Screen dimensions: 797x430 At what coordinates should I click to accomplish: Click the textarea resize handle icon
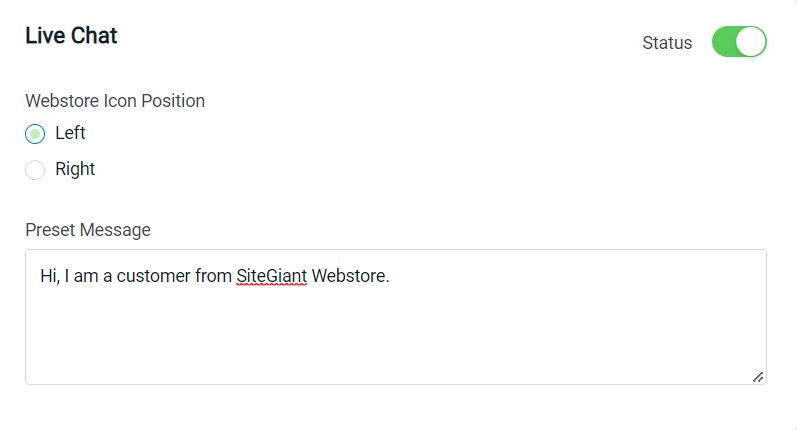[758, 377]
